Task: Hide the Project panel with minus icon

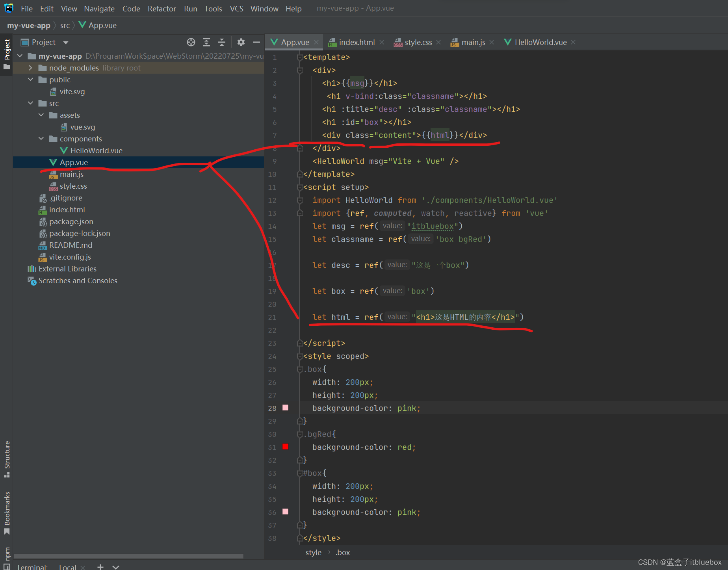Action: [x=256, y=42]
